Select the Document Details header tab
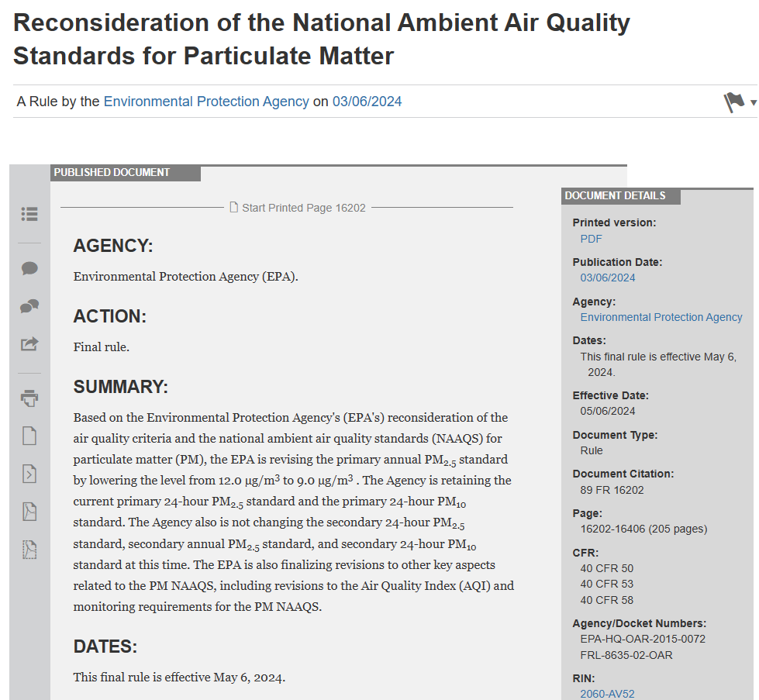The image size is (759, 700). [x=621, y=196]
